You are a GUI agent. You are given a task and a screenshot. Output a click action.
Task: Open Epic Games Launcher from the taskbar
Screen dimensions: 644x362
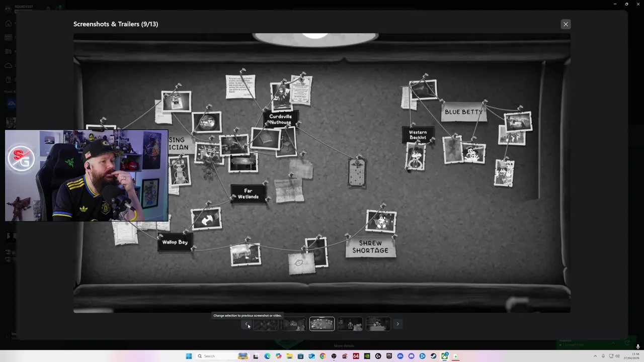click(x=389, y=356)
